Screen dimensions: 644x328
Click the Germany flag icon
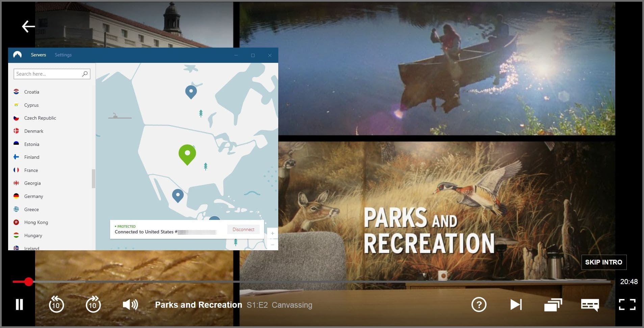pyautogui.click(x=16, y=196)
